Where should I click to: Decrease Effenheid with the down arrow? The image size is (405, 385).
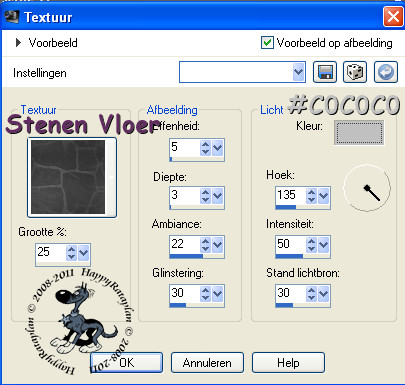point(205,152)
